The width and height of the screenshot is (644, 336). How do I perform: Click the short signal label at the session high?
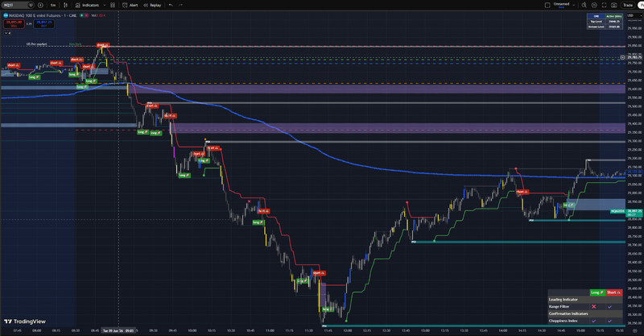pos(102,45)
